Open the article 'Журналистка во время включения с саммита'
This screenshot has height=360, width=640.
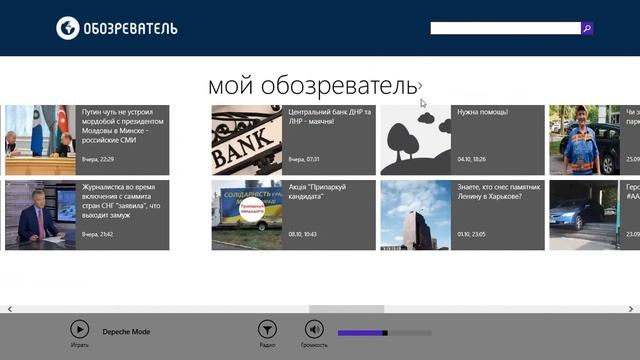87,215
